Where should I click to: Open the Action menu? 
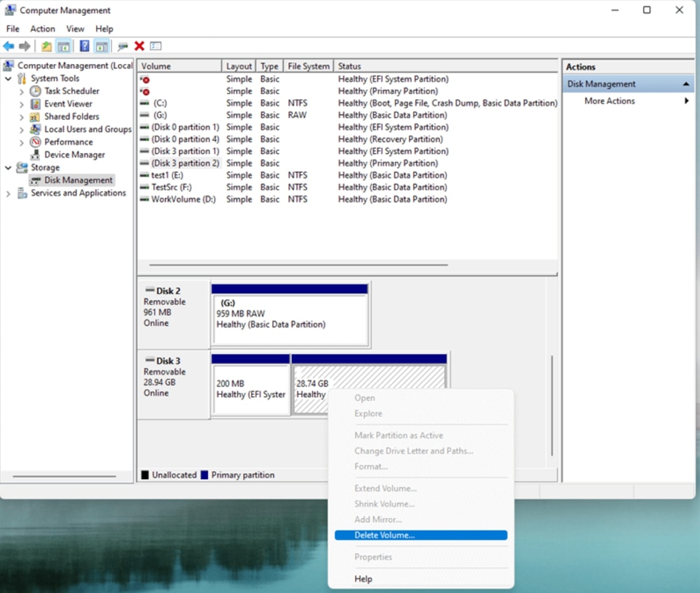coord(43,28)
